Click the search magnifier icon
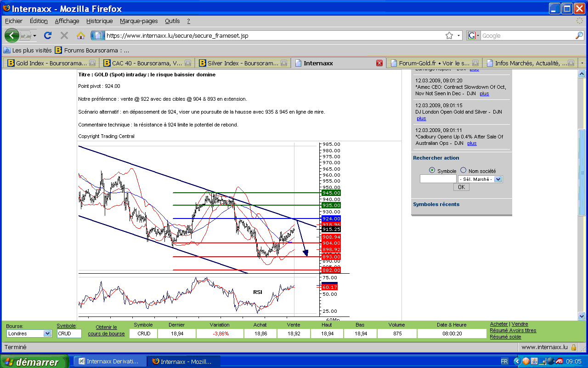The width and height of the screenshot is (588, 368). (579, 35)
